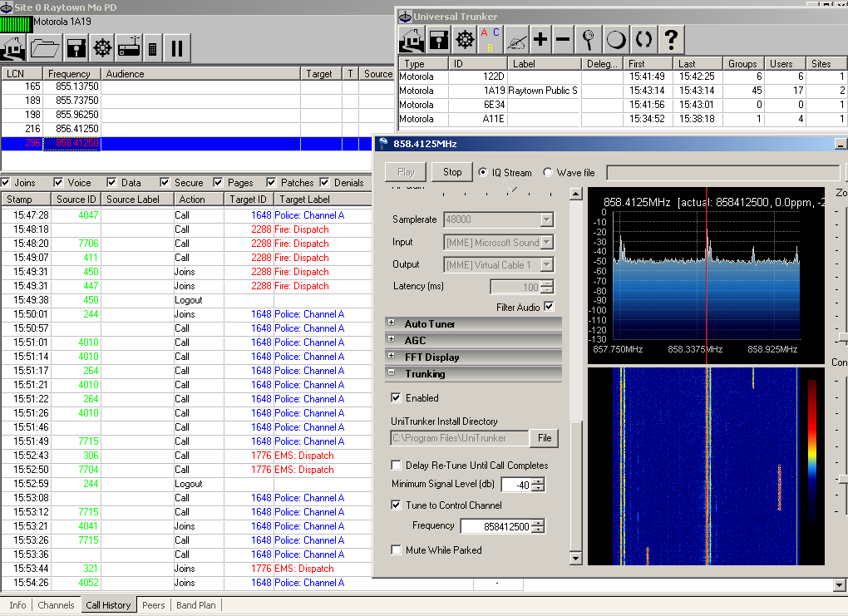848x616 pixels.
Task: Collapse the Trunking section
Action: pos(391,372)
